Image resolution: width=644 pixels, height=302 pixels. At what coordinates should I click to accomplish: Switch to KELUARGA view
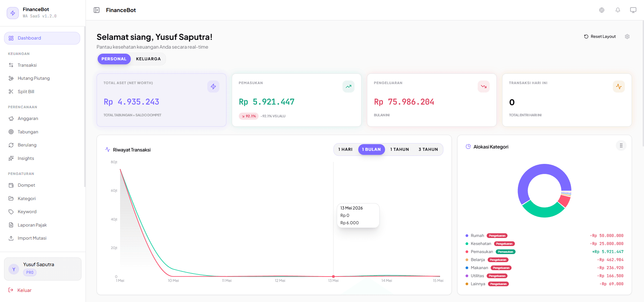coord(148,59)
